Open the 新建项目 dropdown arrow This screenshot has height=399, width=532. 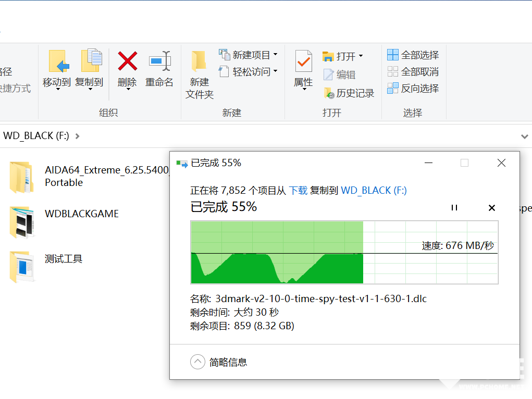click(276, 54)
